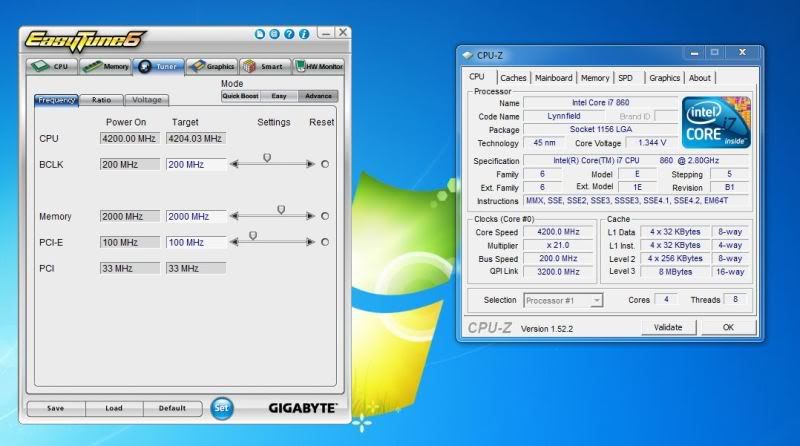This screenshot has width=800, height=446.
Task: Open the SPD tab in CPU-Z
Action: click(x=626, y=78)
